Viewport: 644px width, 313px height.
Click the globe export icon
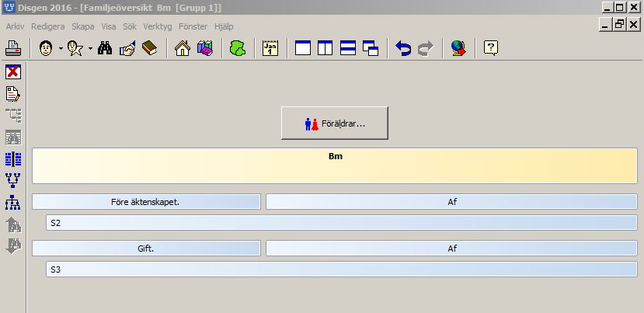coord(458,49)
